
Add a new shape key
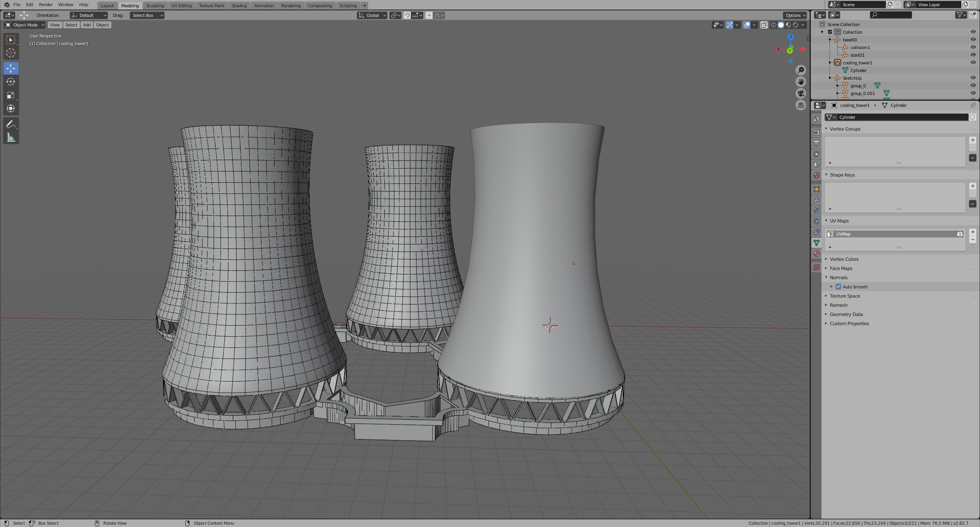click(x=973, y=186)
